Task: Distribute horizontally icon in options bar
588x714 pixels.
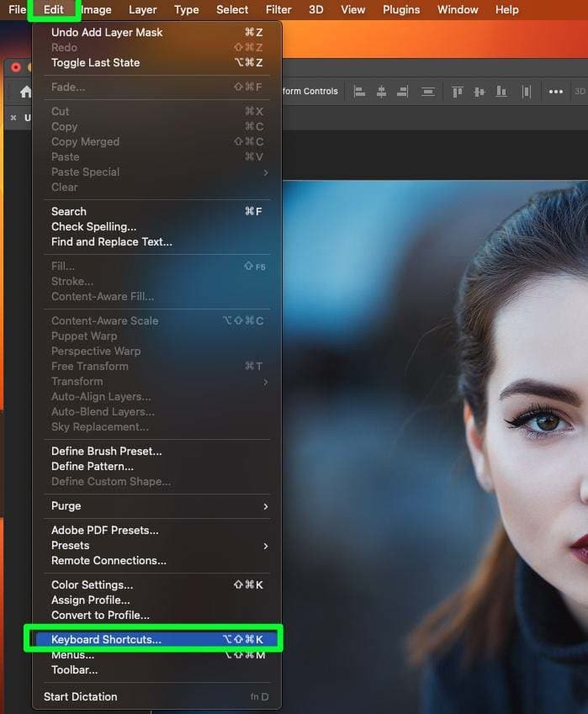Action: (527, 92)
